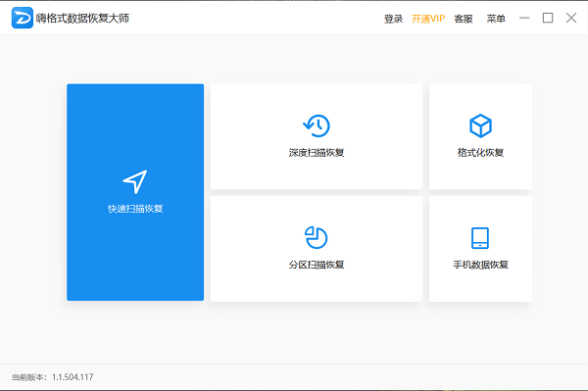Image resolution: width=588 pixels, height=391 pixels.
Task: Click the format recovery cube icon
Action: point(480,125)
